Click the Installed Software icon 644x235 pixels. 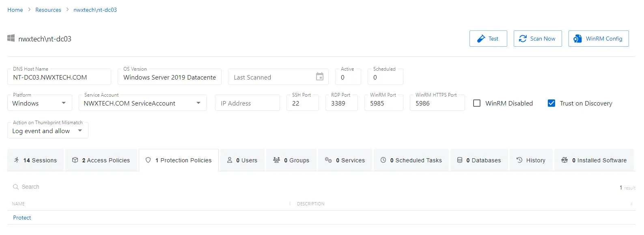click(x=564, y=160)
